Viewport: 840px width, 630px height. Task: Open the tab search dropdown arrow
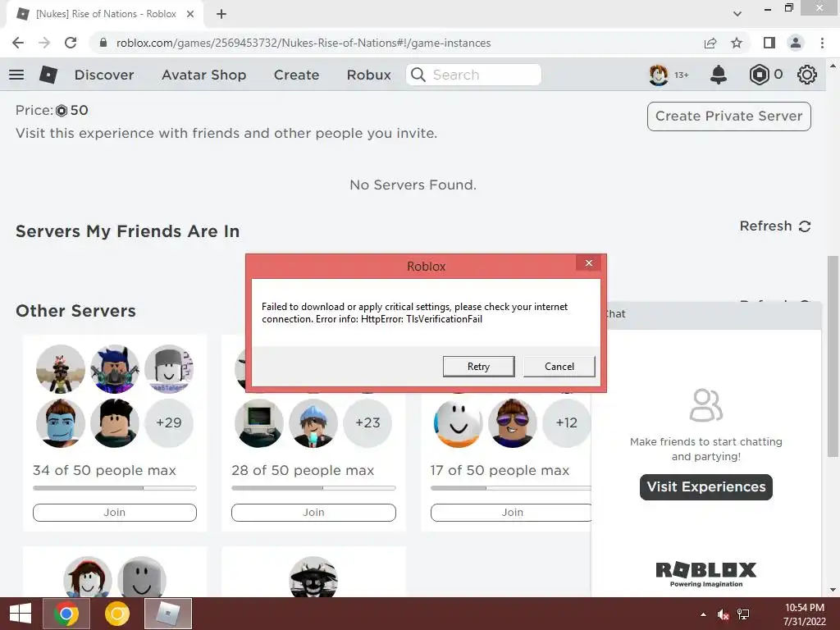[737, 14]
